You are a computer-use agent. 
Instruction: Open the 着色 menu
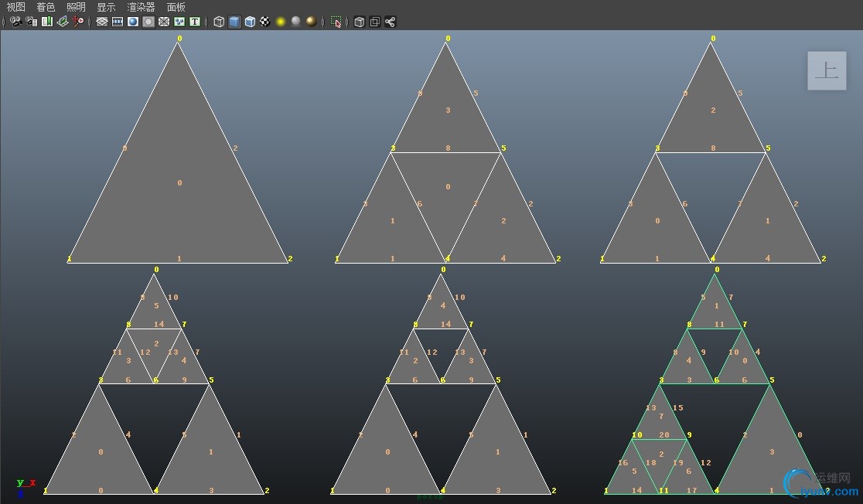[x=46, y=7]
